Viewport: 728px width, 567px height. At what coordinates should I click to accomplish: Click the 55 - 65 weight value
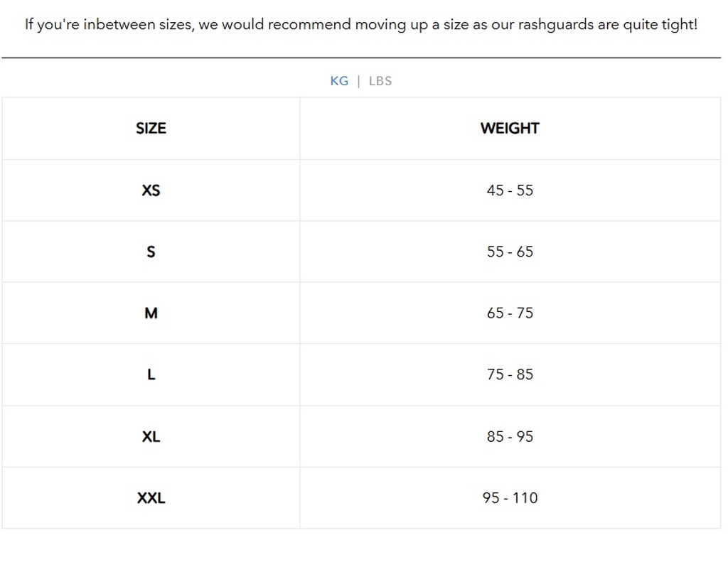click(x=510, y=252)
